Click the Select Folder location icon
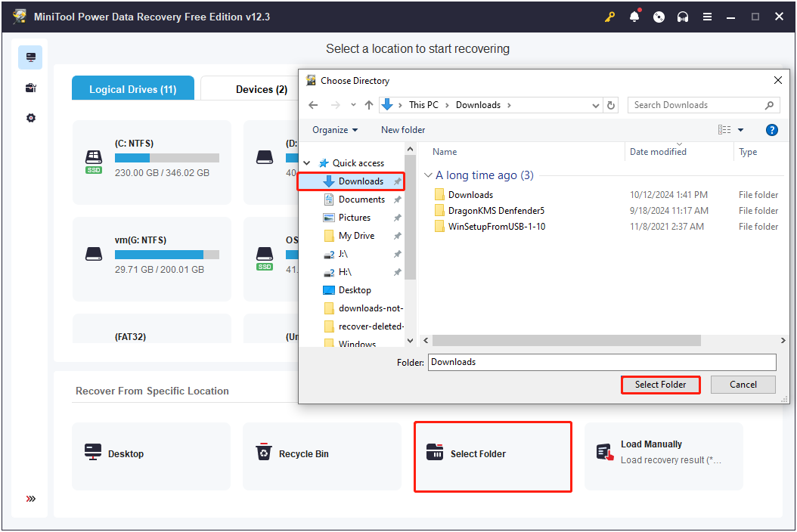The image size is (797, 532). pyautogui.click(x=435, y=451)
